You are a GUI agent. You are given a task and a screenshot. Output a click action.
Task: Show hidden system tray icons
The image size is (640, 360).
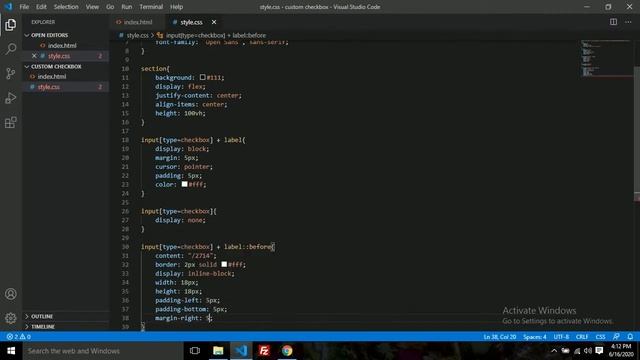click(x=554, y=351)
